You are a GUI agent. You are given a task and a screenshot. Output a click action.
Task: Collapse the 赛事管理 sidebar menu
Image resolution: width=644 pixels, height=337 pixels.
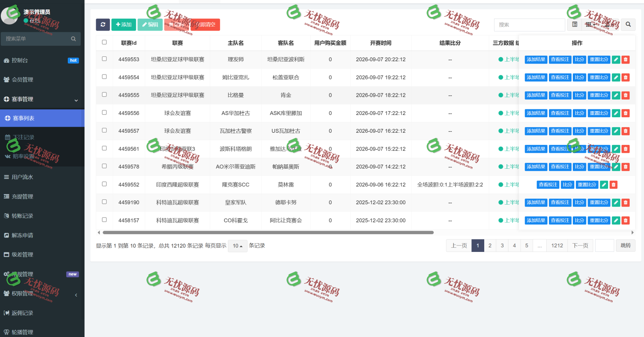(42, 99)
